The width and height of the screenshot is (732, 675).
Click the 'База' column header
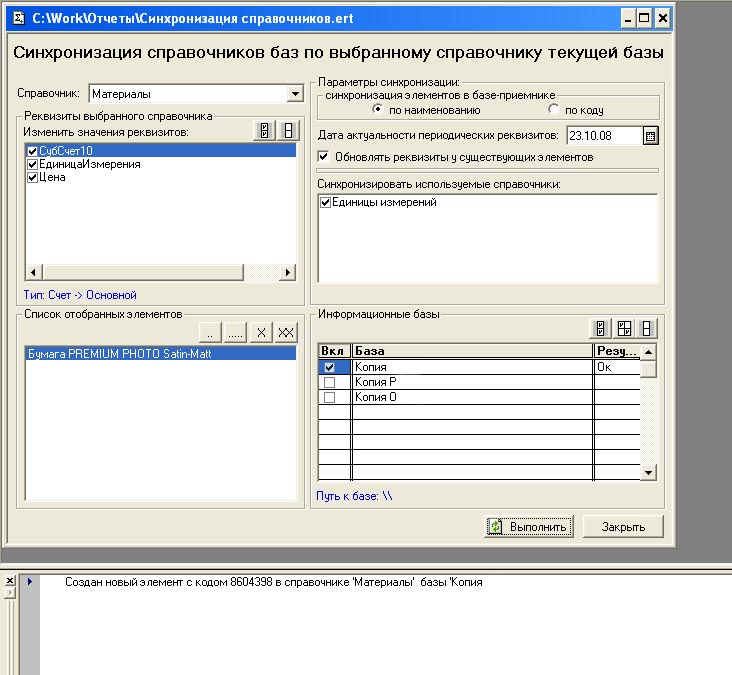(x=470, y=351)
